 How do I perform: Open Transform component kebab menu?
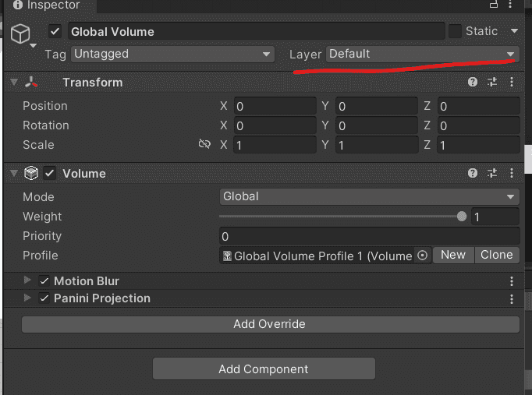click(x=512, y=82)
